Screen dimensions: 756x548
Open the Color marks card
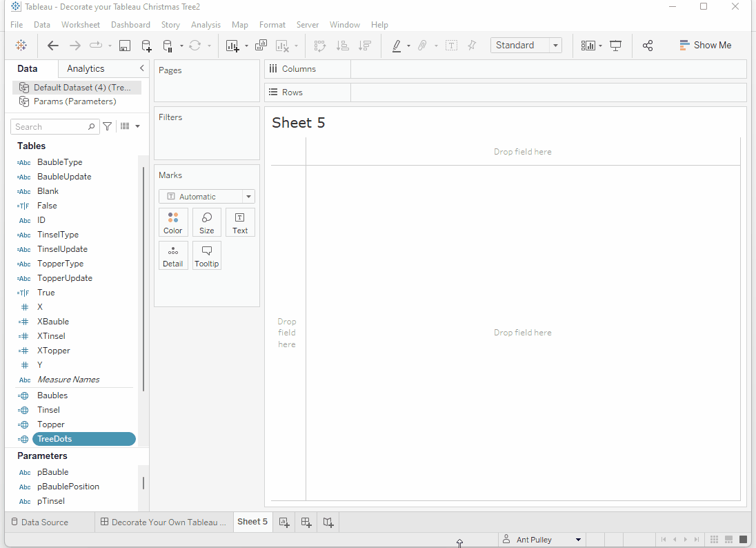click(173, 222)
